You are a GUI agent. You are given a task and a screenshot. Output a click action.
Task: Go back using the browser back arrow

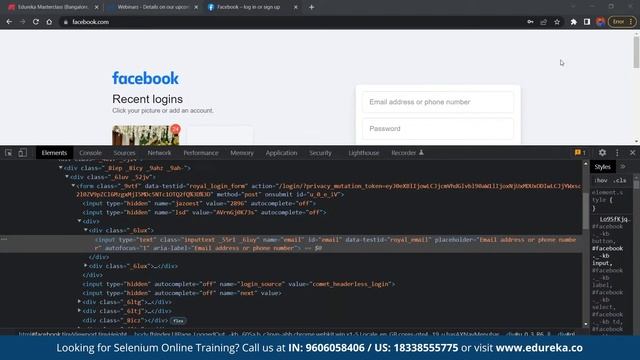coord(9,22)
